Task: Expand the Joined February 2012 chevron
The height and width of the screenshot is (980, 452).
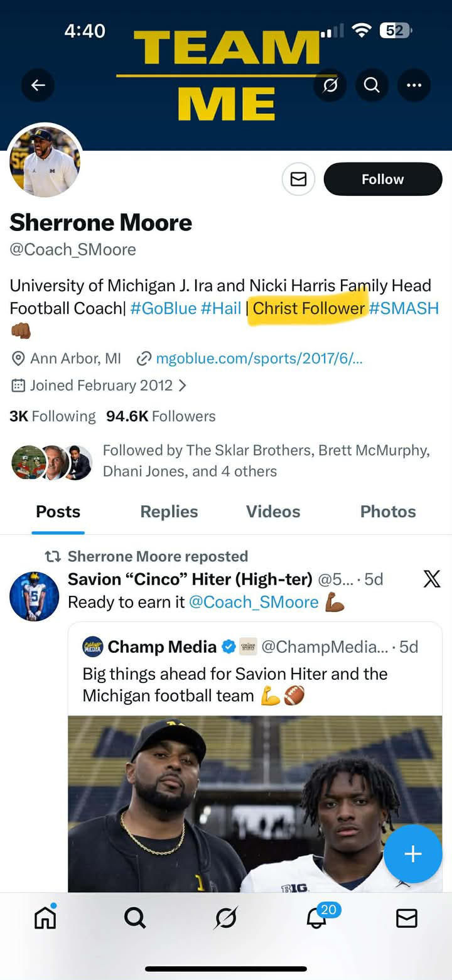Action: click(x=183, y=385)
